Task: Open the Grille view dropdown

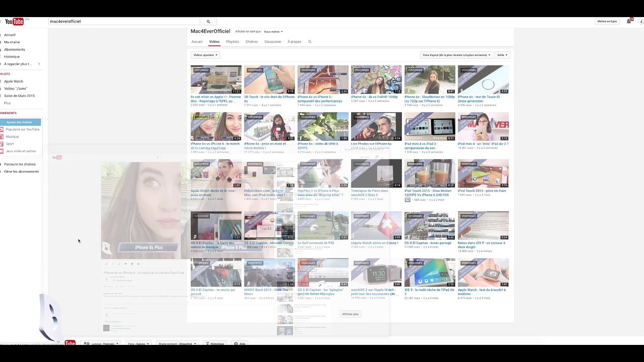Action: [502, 55]
